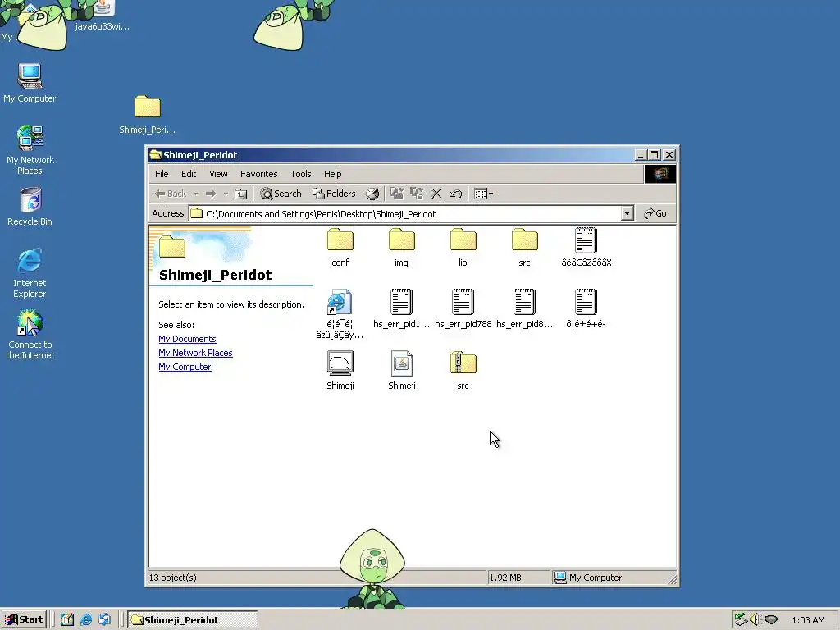Viewport: 840px width, 630px height.
Task: Open the Tools menu
Action: pyautogui.click(x=300, y=174)
